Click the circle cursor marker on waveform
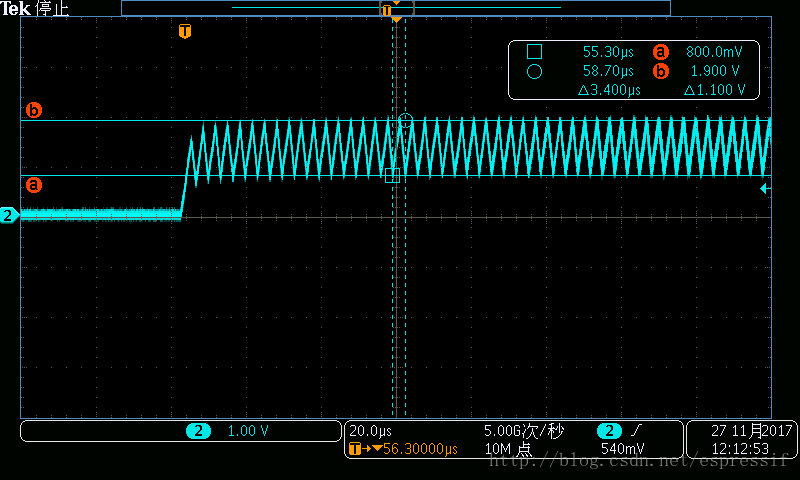The width and height of the screenshot is (800, 480). click(x=405, y=121)
